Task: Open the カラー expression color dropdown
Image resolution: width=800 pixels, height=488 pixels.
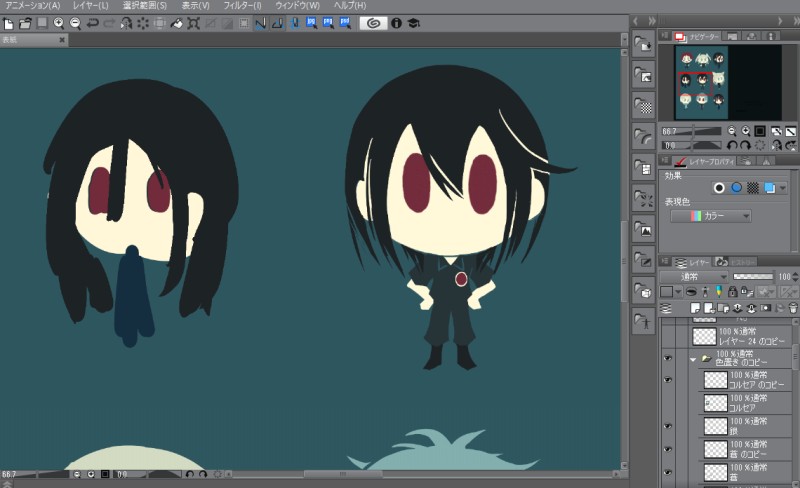Action: pyautogui.click(x=711, y=216)
